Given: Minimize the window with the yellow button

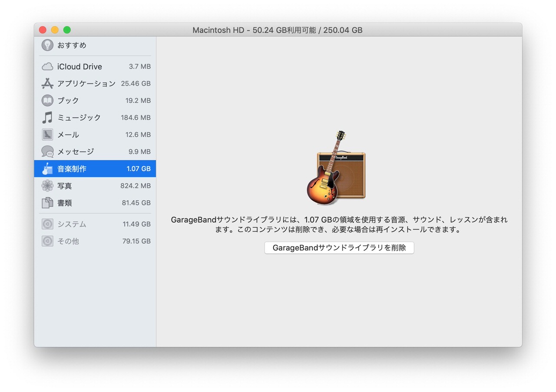Looking at the screenshot, I should coord(55,30).
